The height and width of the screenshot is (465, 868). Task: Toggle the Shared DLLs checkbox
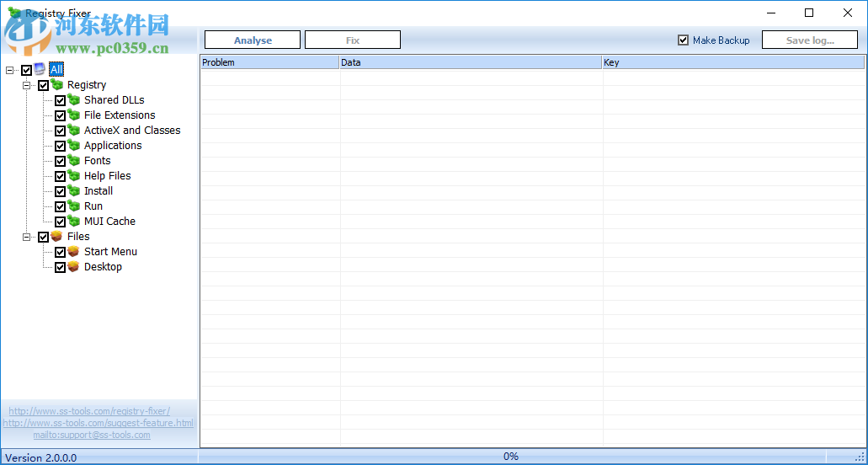coord(61,101)
